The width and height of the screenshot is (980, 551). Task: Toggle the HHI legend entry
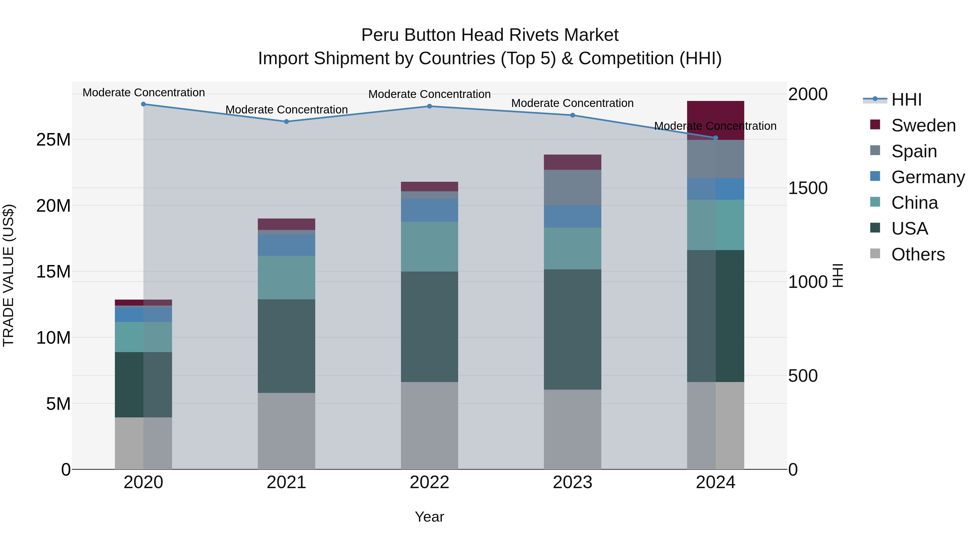click(893, 100)
